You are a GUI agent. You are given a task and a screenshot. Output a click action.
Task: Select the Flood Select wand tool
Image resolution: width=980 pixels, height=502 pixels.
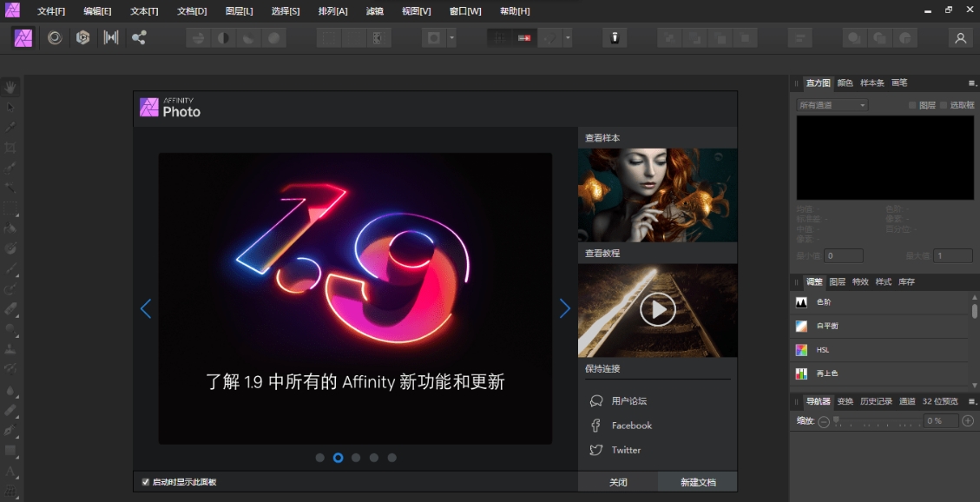pyautogui.click(x=10, y=188)
